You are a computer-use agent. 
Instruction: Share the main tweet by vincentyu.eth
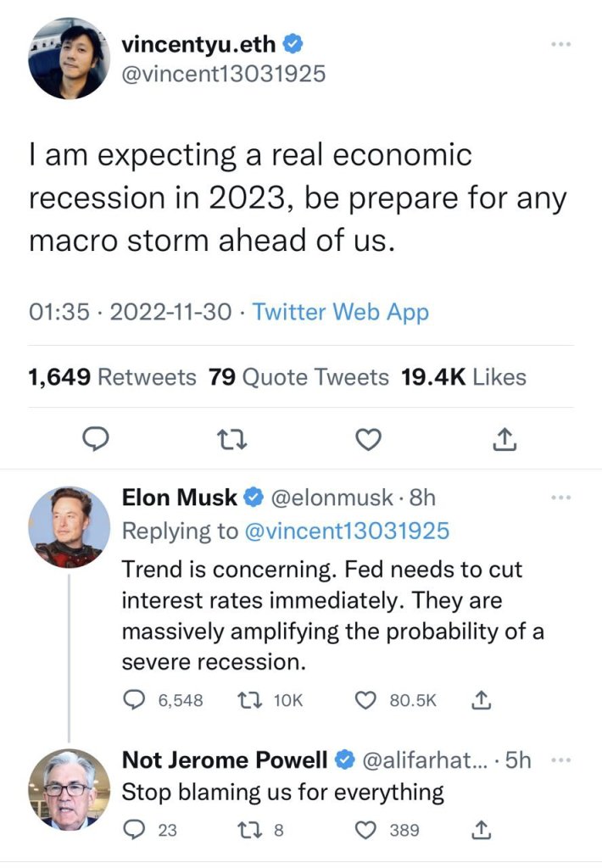[x=504, y=439]
